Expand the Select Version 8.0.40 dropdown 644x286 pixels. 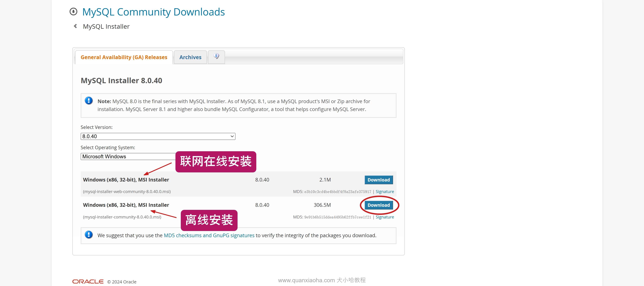158,136
